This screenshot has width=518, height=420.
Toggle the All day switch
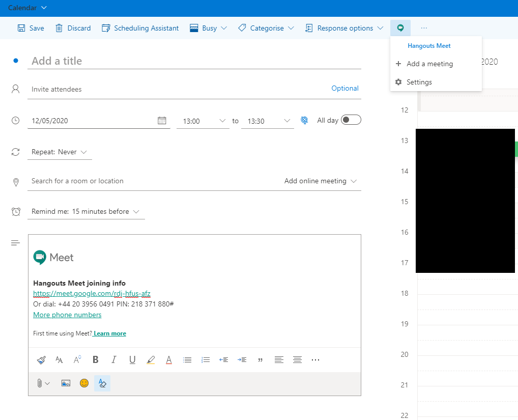351,120
